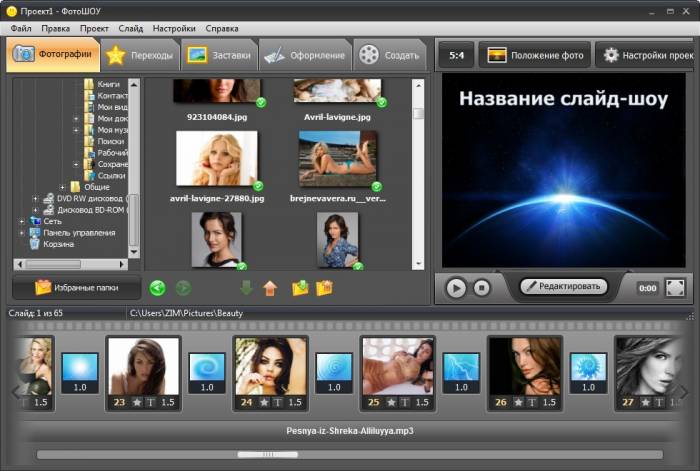The image size is (700, 471).
Task: Open the Слайд menu
Action: point(131,29)
